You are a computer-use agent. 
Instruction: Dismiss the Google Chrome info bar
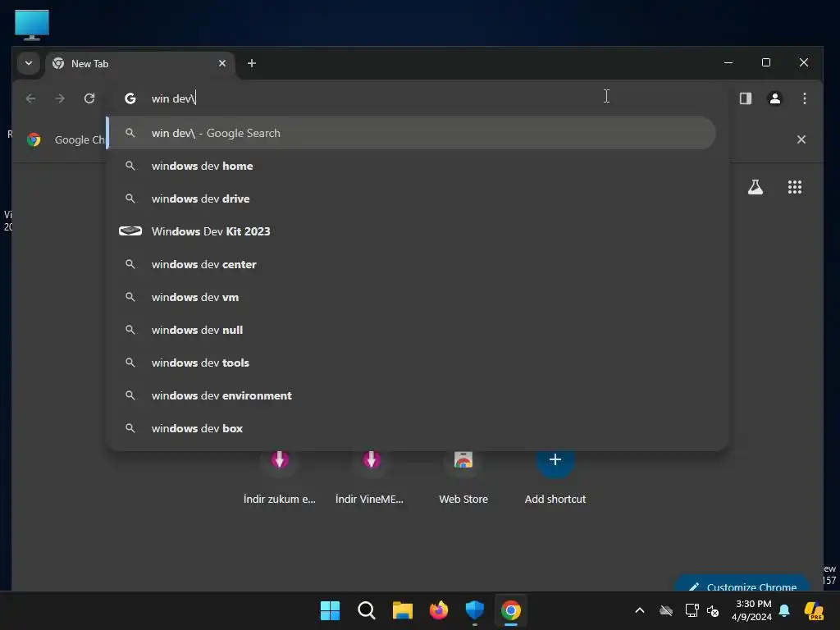[x=801, y=139]
